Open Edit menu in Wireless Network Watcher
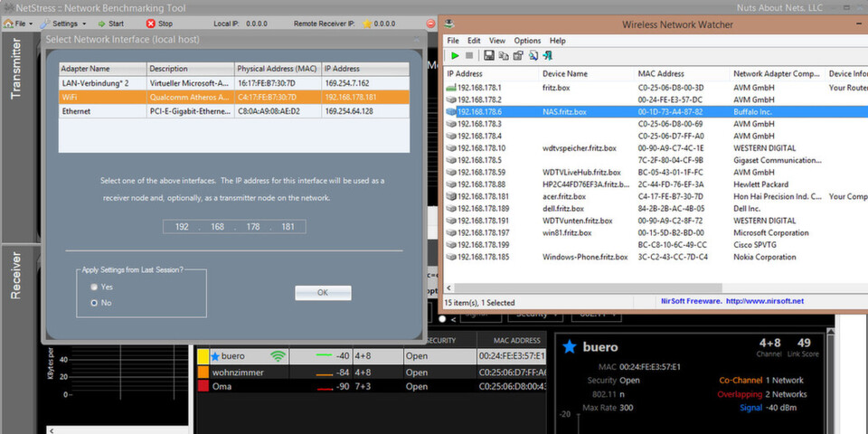The height and width of the screenshot is (434, 868). point(474,41)
